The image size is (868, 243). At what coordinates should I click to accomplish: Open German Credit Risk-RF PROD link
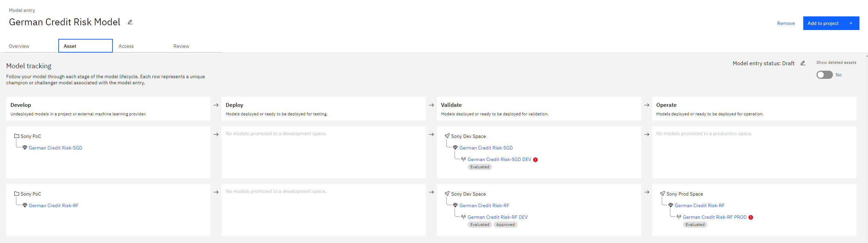[x=715, y=217]
